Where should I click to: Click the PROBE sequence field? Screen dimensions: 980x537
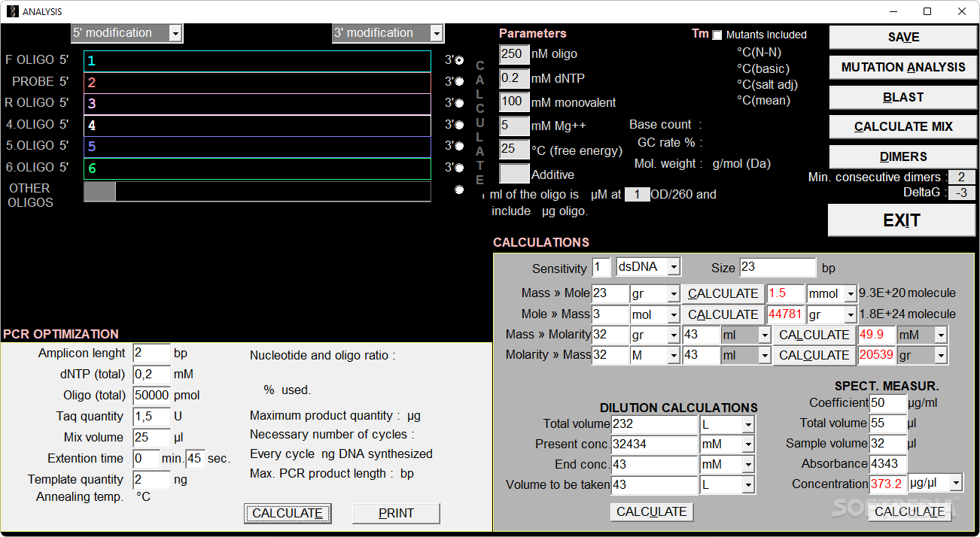257,83
